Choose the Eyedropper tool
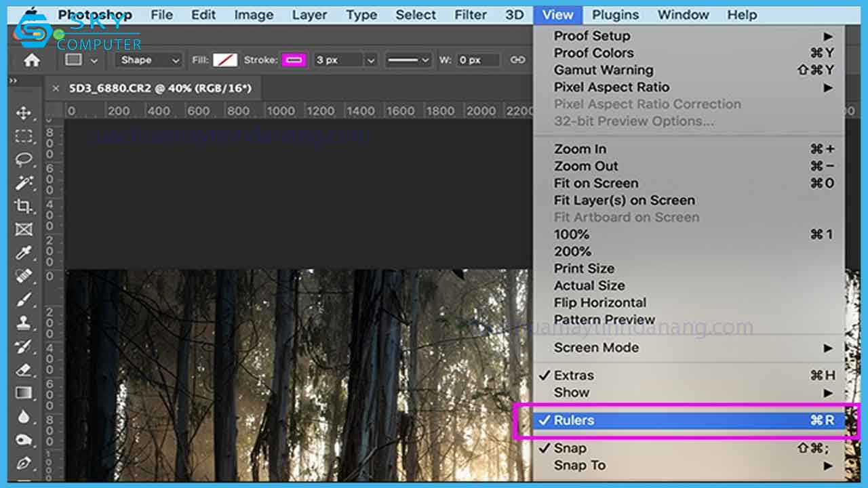 tap(24, 253)
